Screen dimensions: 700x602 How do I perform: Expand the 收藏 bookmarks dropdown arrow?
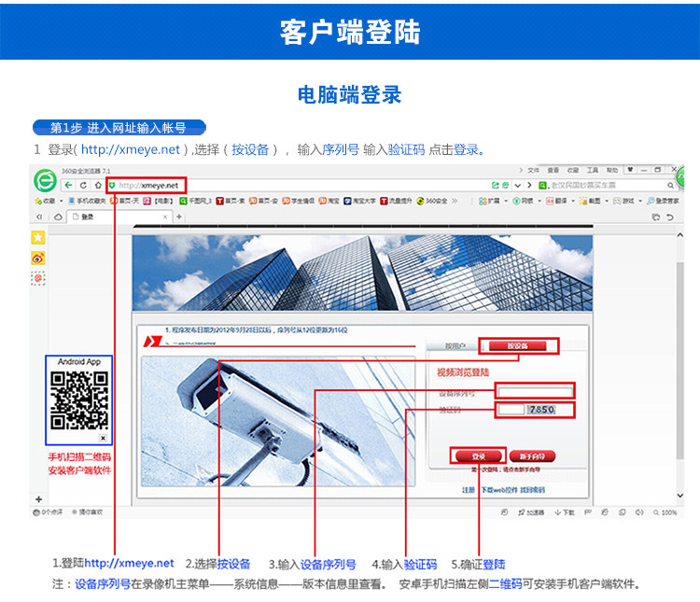tap(62, 201)
